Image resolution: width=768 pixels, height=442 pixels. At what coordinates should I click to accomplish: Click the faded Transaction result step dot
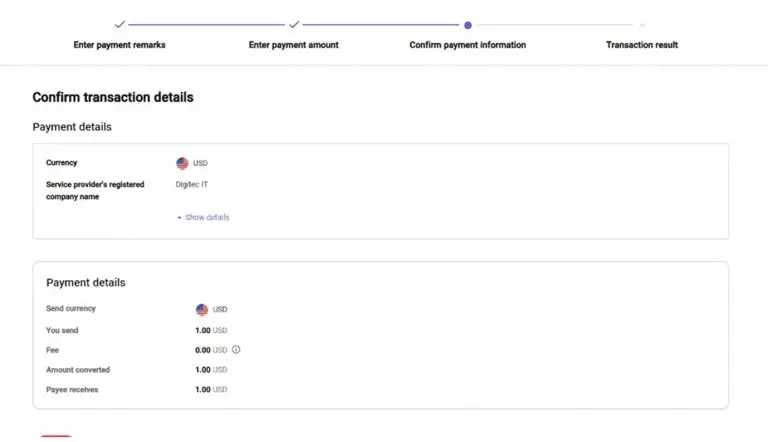click(642, 25)
